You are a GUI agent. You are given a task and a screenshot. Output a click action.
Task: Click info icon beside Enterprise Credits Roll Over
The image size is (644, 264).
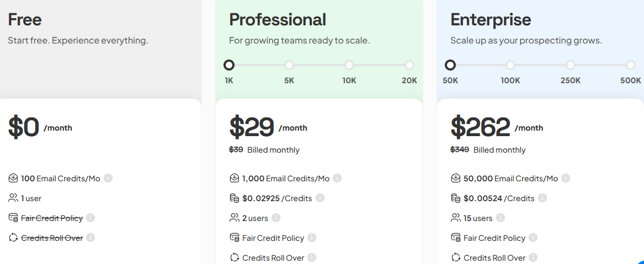click(x=534, y=257)
